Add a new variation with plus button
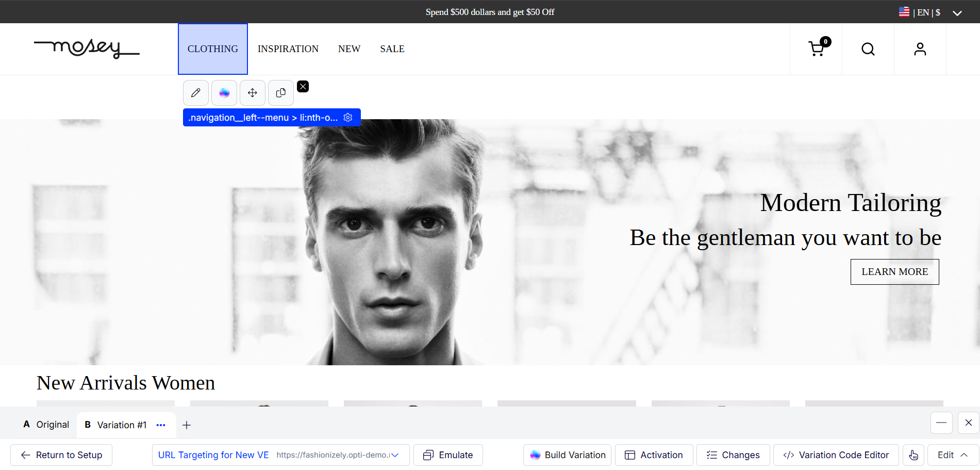Viewport: 980px width, 470px height. point(187,425)
